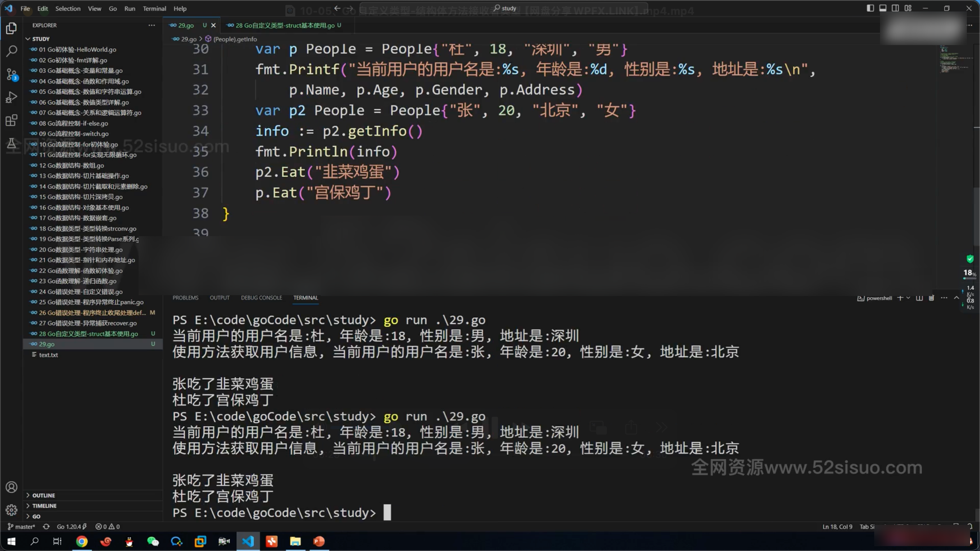
Task: Kill terminal with trash icon
Action: tap(931, 298)
